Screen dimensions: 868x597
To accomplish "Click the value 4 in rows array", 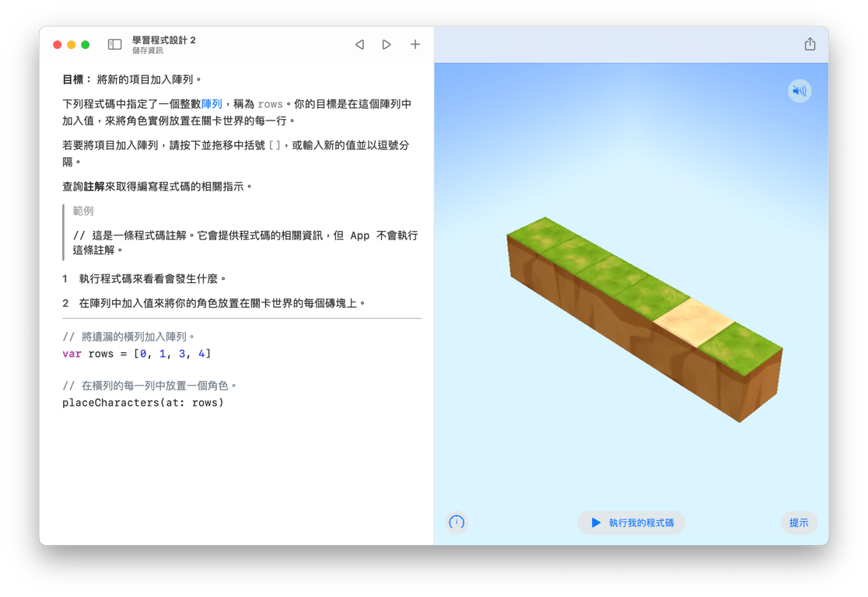I will point(201,354).
